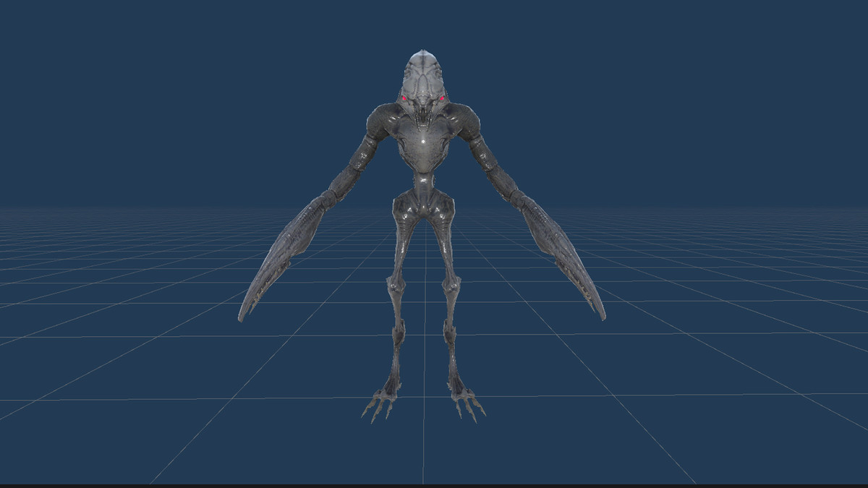Select the creature's right glowing red eye

(442, 98)
